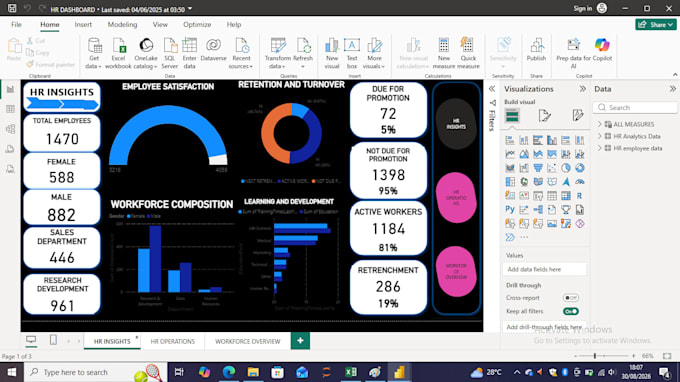The image size is (680, 382).
Task: Open the Recent sources dropdown
Action: [x=241, y=53]
